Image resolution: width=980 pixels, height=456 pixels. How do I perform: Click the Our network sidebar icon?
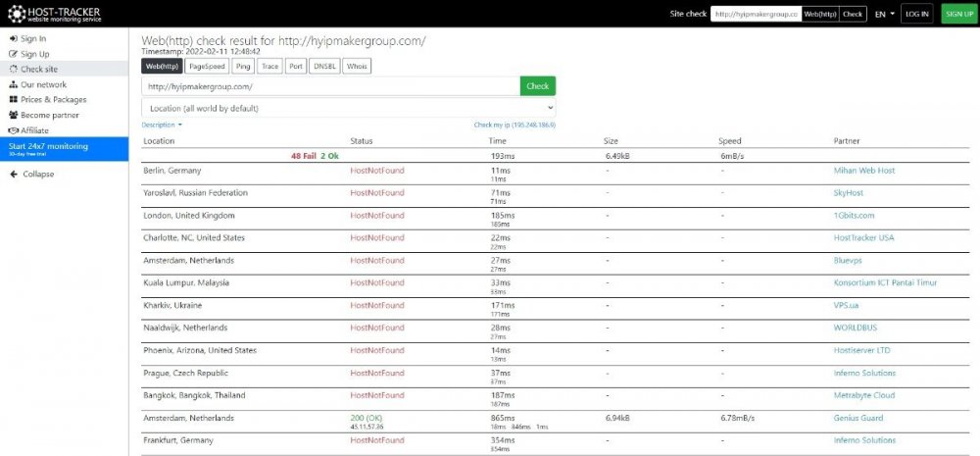pos(13,84)
